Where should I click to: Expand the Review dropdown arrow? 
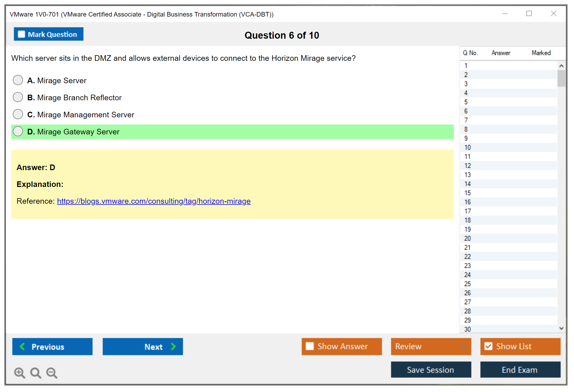coord(463,346)
